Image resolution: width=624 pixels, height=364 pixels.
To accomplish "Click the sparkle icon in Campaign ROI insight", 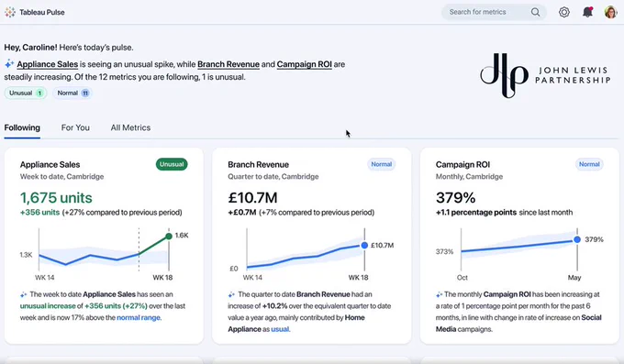I will [x=439, y=295].
